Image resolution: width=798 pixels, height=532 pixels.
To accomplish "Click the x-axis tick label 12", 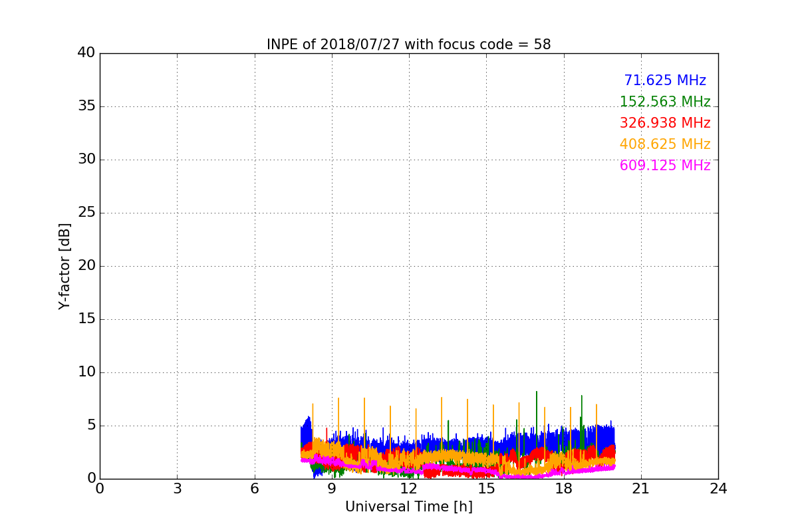I will coord(409,489).
